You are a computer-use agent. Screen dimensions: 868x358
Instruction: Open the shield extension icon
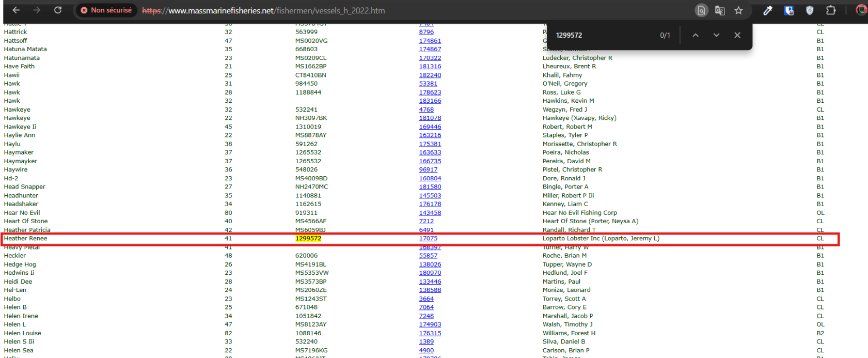tap(810, 10)
